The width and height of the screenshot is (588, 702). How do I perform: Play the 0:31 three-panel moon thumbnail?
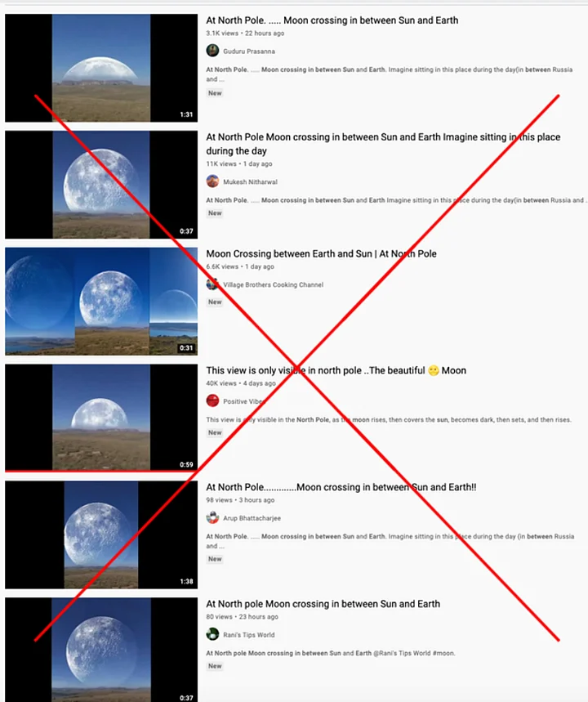pyautogui.click(x=101, y=302)
